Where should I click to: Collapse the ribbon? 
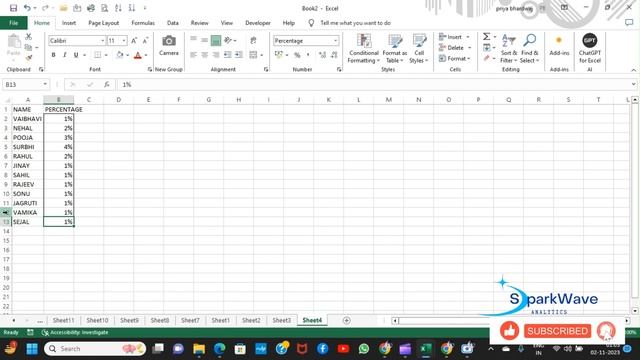(633, 70)
